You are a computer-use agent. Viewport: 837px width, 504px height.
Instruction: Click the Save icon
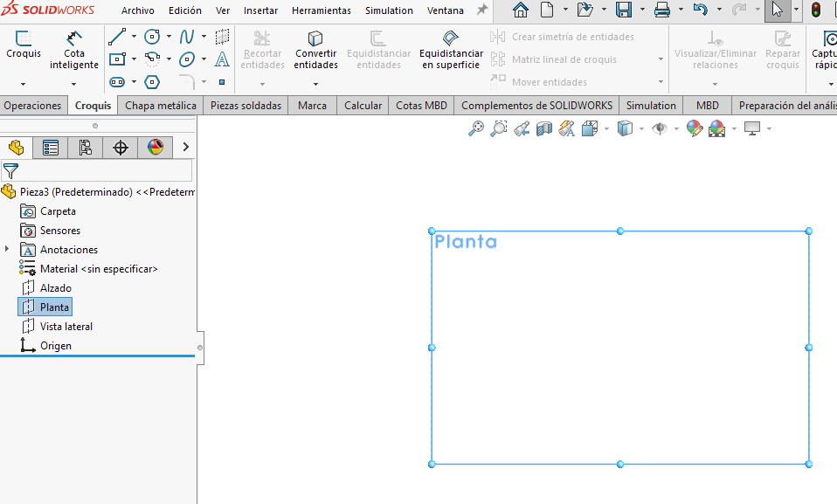coord(624,10)
